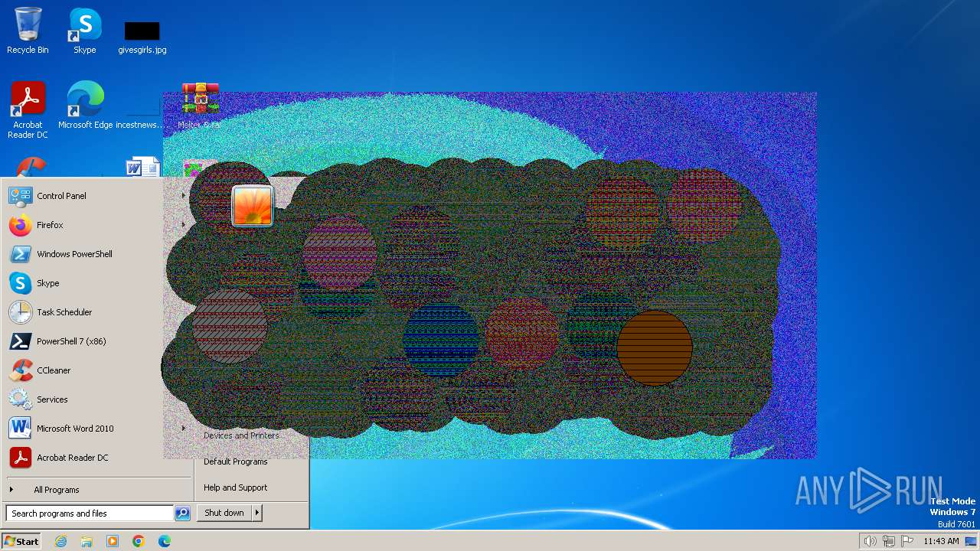Open Google Chrome from the taskbar

139,541
